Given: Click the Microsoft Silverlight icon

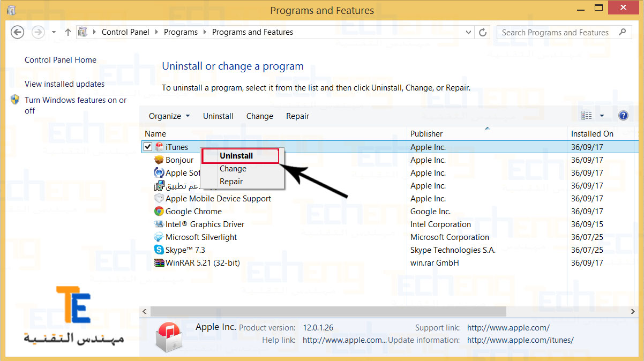Looking at the screenshot, I should [159, 237].
